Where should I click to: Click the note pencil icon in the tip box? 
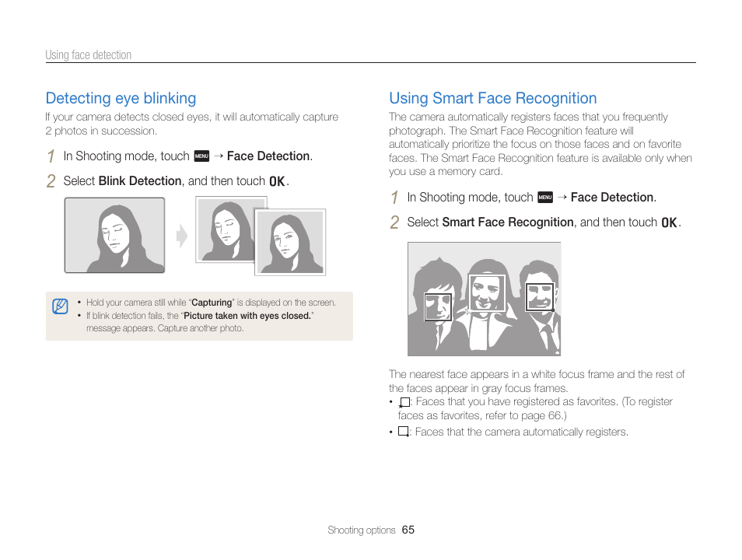[x=60, y=306]
